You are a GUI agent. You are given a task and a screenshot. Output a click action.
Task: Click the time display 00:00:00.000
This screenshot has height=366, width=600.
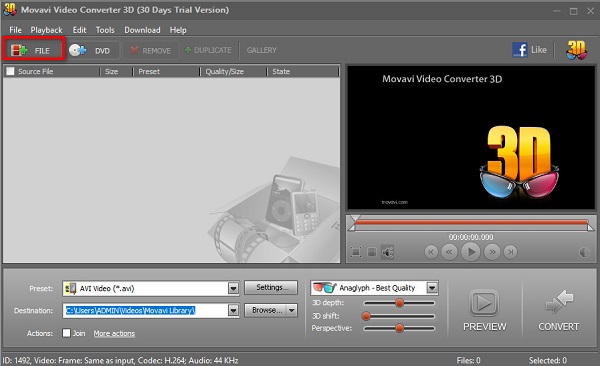point(471,237)
